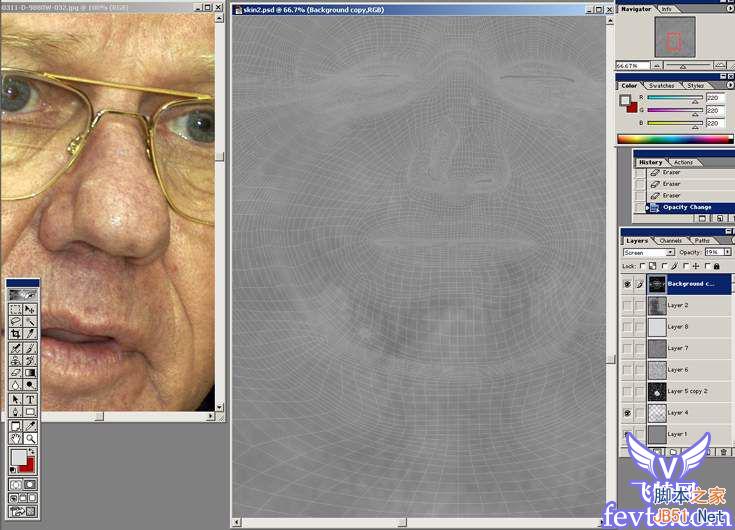The height and width of the screenshot is (530, 735).
Task: Show Layer 6 via visibility box
Action: (x=627, y=370)
